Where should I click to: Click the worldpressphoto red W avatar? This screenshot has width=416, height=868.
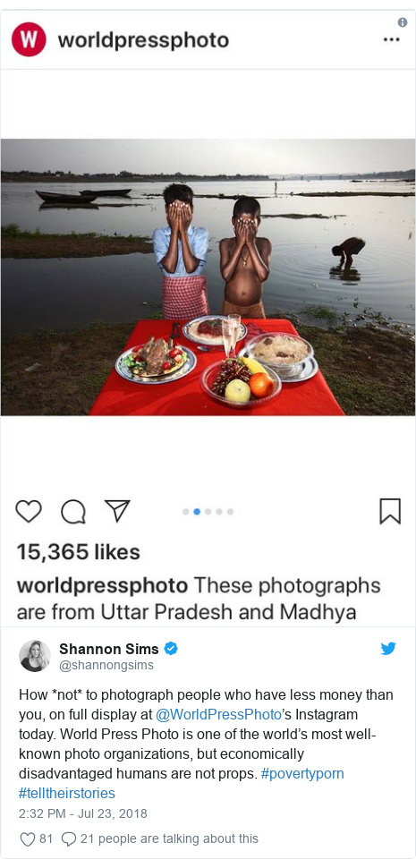(x=29, y=39)
